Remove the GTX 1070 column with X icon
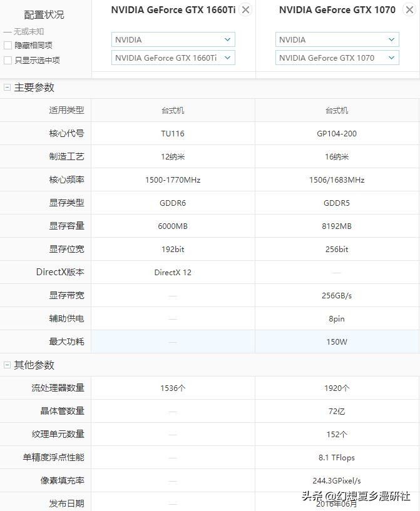 409,10
